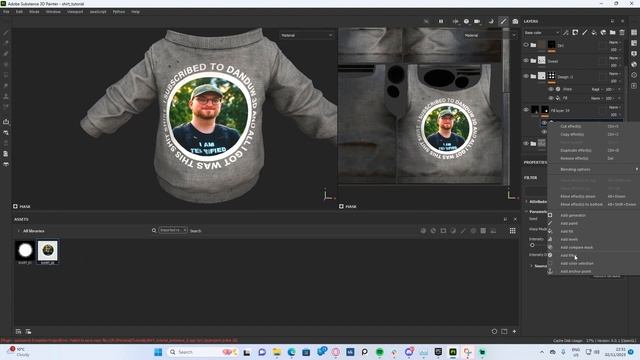Open the File menu
640x360 pixels.
(6, 12)
